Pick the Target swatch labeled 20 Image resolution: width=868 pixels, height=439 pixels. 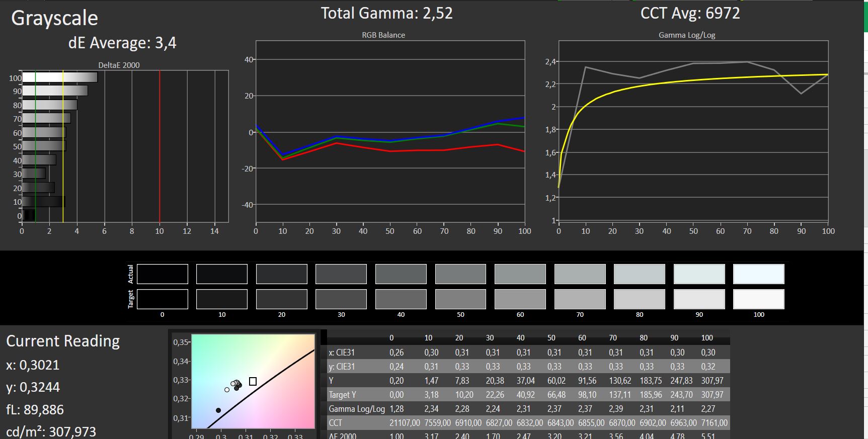(x=282, y=299)
